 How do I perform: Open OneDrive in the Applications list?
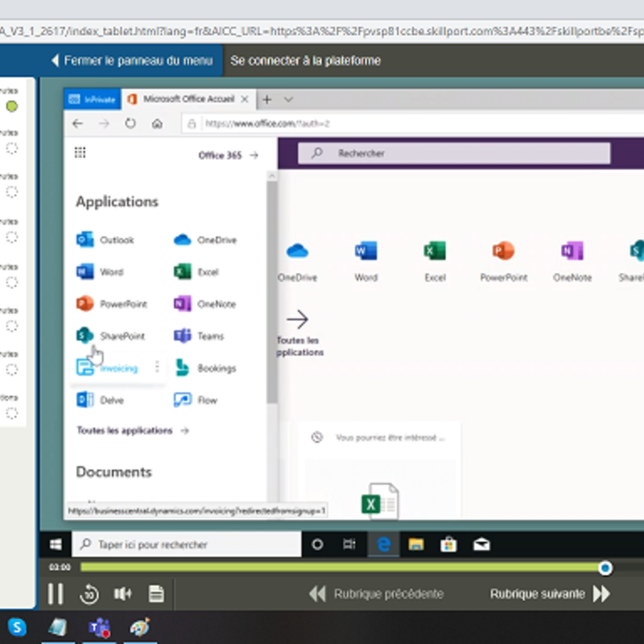205,240
